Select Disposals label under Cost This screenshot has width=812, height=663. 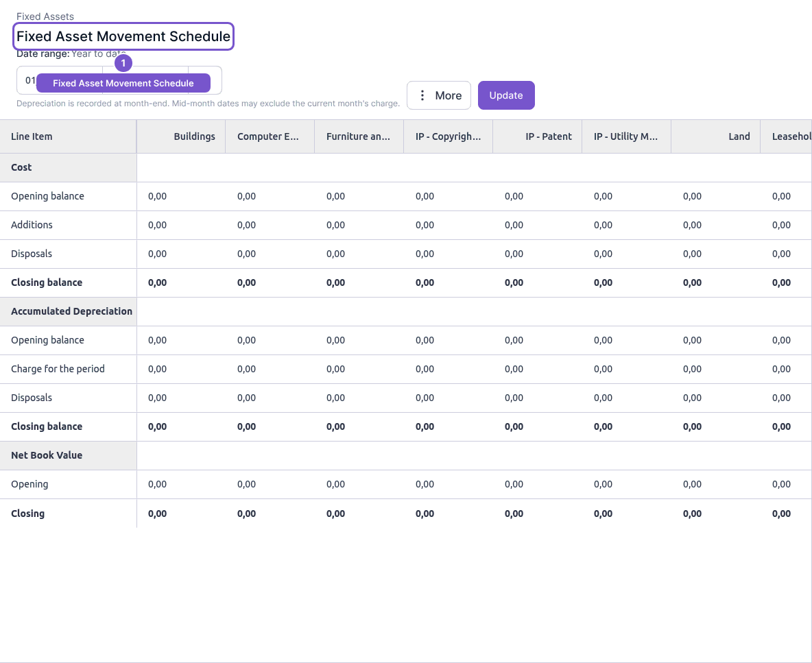(32, 254)
